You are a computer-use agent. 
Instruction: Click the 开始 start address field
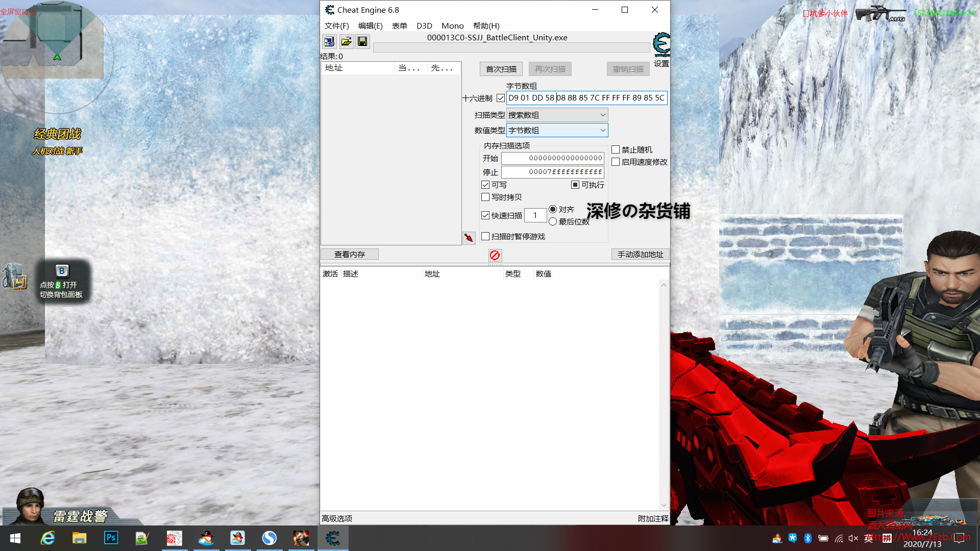[x=552, y=158]
